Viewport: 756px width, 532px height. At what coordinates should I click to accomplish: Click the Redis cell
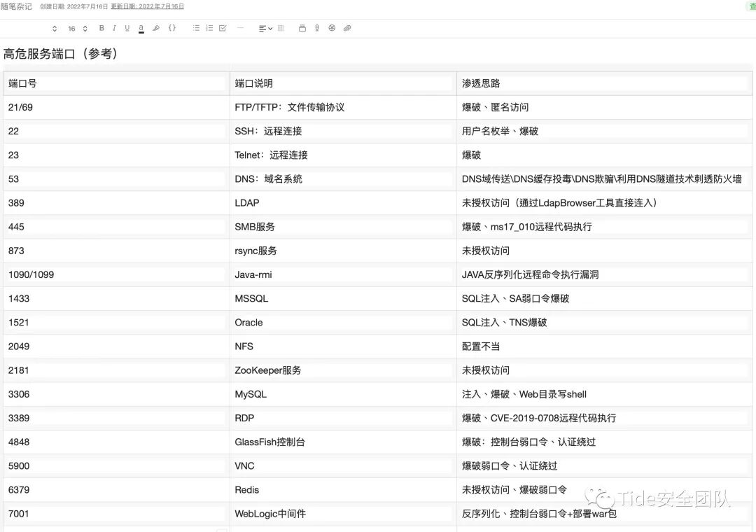click(x=343, y=489)
